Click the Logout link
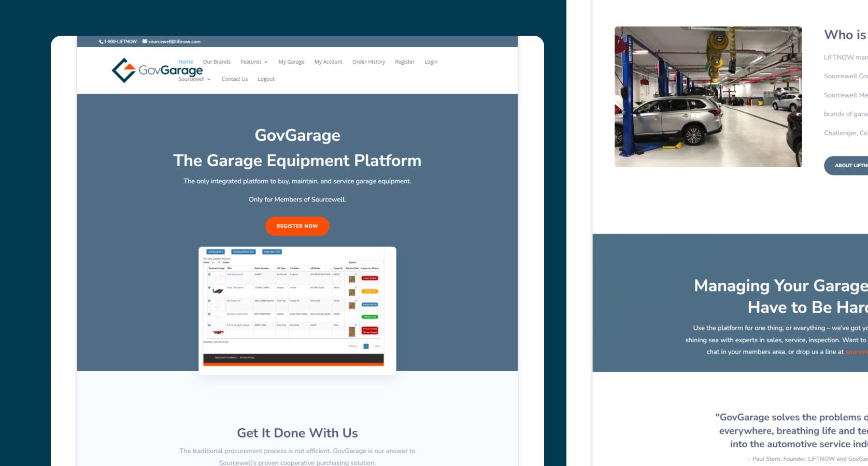The height and width of the screenshot is (466, 868). click(x=266, y=79)
